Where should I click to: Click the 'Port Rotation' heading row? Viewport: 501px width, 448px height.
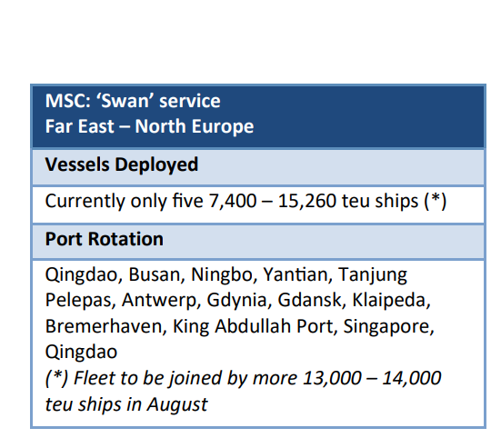click(x=258, y=242)
